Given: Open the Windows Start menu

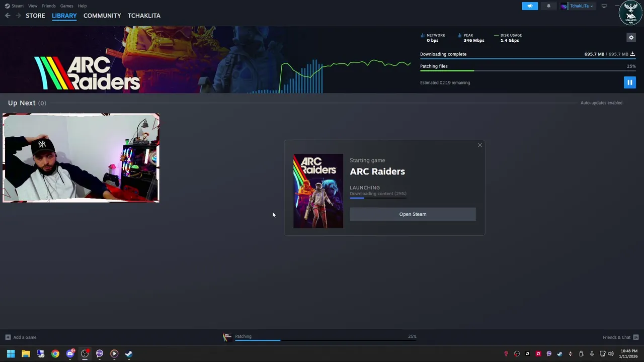Looking at the screenshot, I should click(11, 353).
